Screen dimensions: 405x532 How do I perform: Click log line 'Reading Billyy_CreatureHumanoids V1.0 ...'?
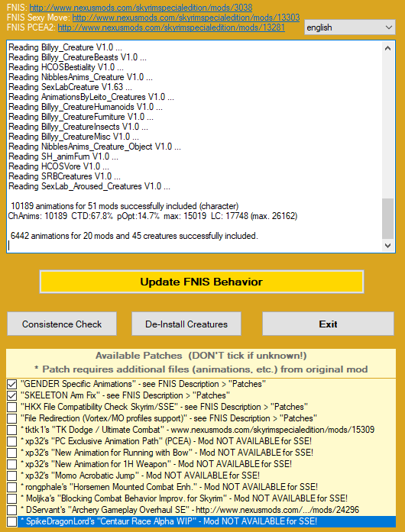[86, 107]
